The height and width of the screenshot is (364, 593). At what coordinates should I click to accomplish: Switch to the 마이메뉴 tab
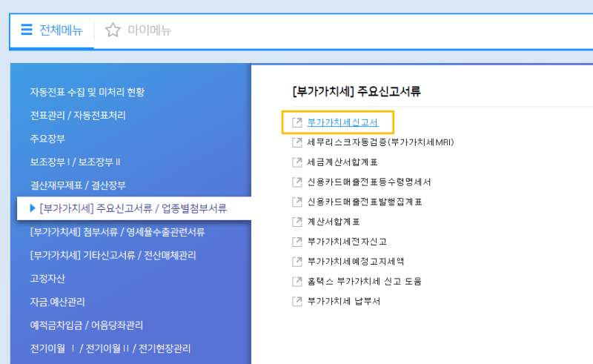click(138, 30)
